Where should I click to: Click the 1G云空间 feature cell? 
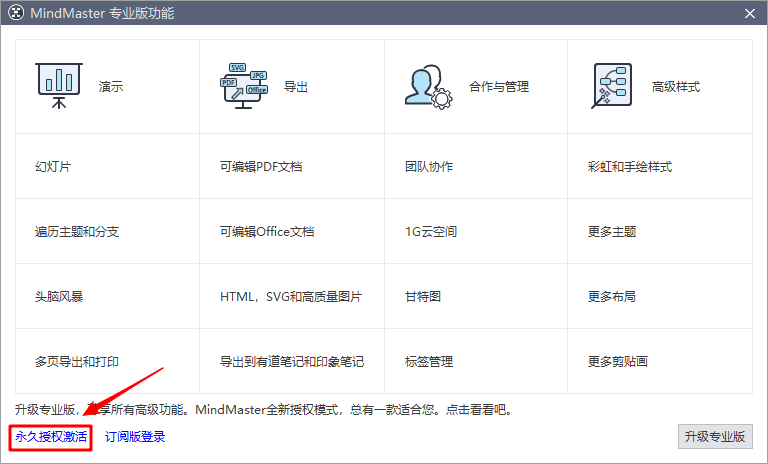476,231
